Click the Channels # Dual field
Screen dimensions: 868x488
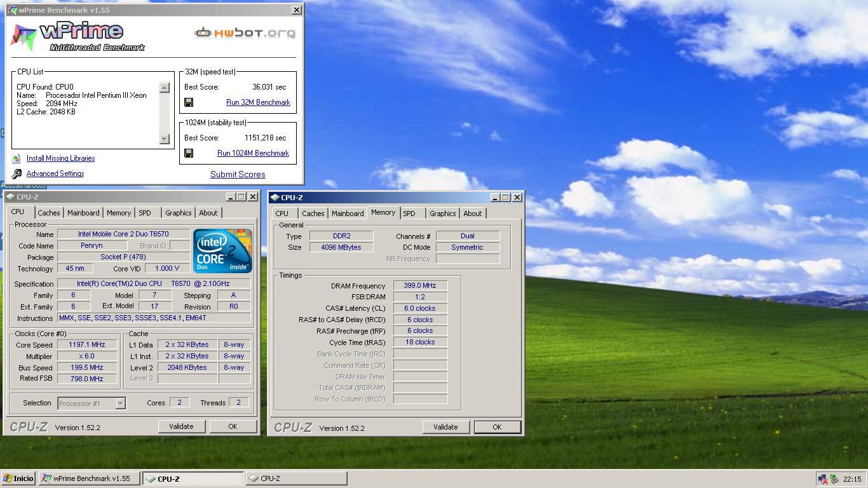tap(467, 236)
